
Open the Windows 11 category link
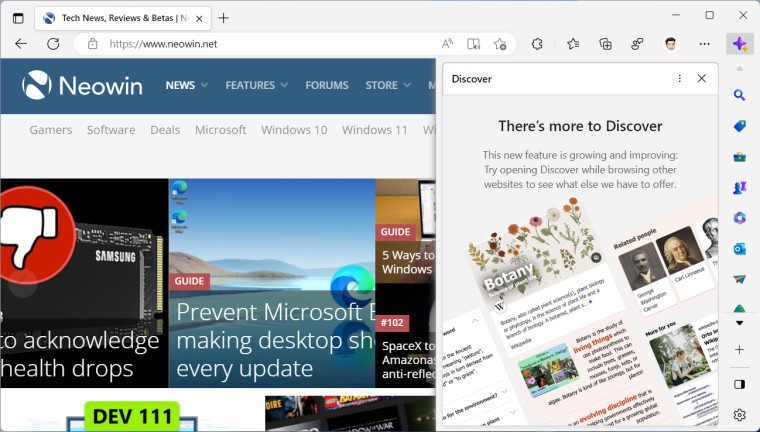click(375, 130)
